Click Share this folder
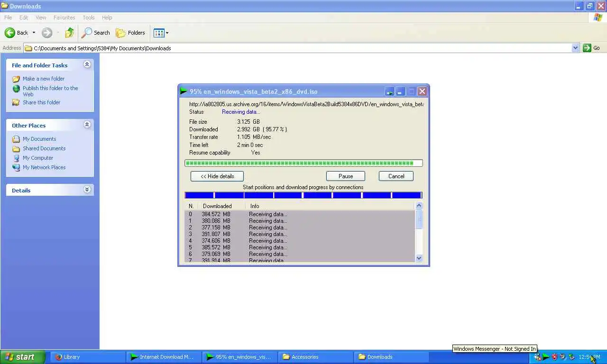 pyautogui.click(x=41, y=102)
